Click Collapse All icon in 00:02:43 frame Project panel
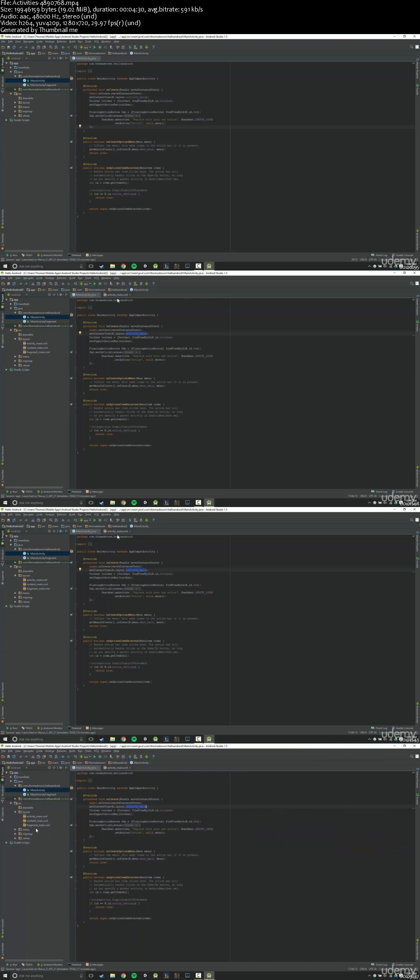The width and height of the screenshot is (420, 980). (x=54, y=531)
